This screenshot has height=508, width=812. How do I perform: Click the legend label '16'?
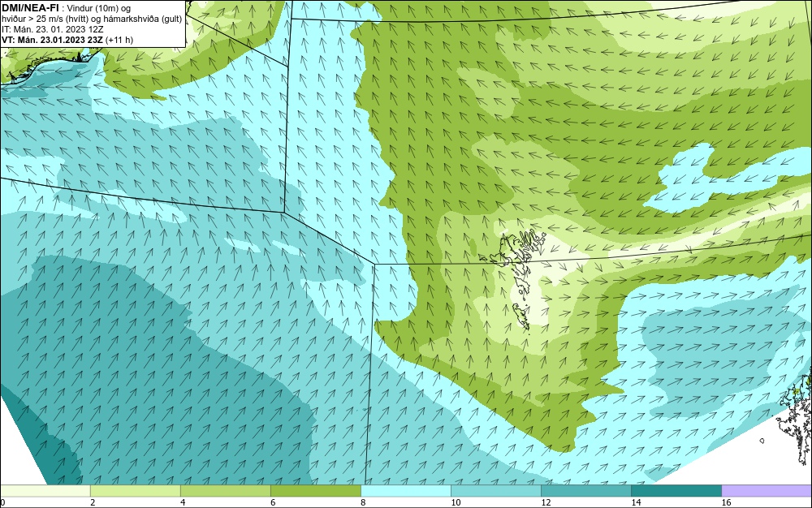726,502
